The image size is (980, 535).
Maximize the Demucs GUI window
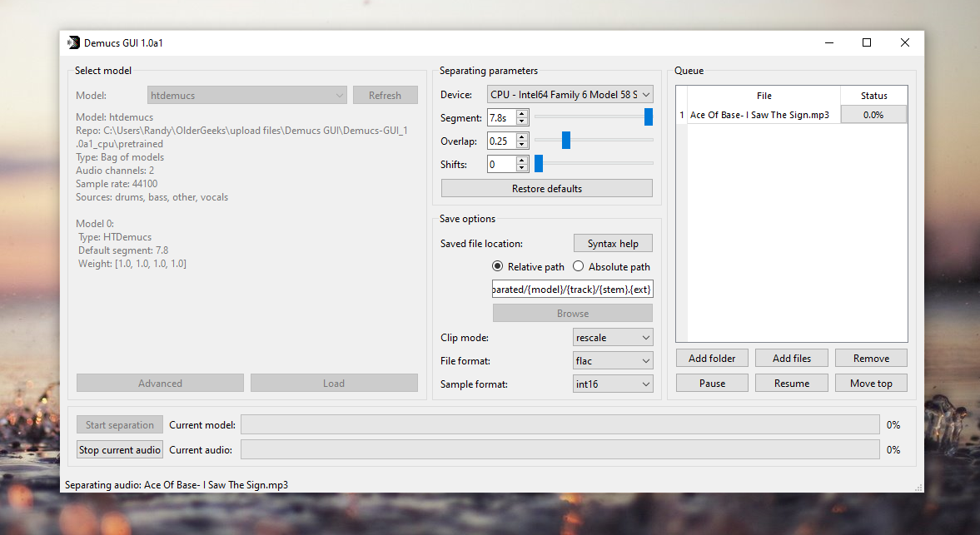click(x=866, y=42)
